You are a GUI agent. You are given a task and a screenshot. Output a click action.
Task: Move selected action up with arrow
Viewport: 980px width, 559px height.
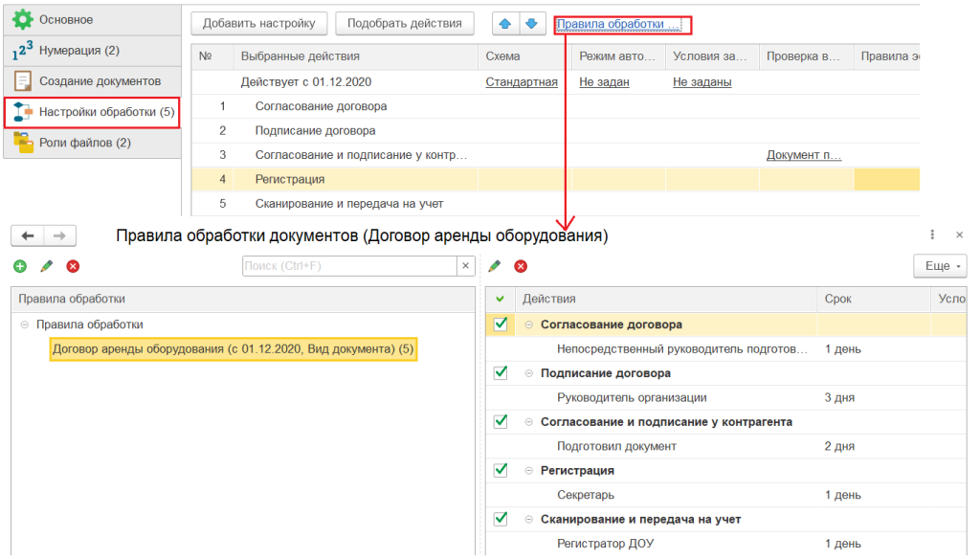[x=505, y=24]
